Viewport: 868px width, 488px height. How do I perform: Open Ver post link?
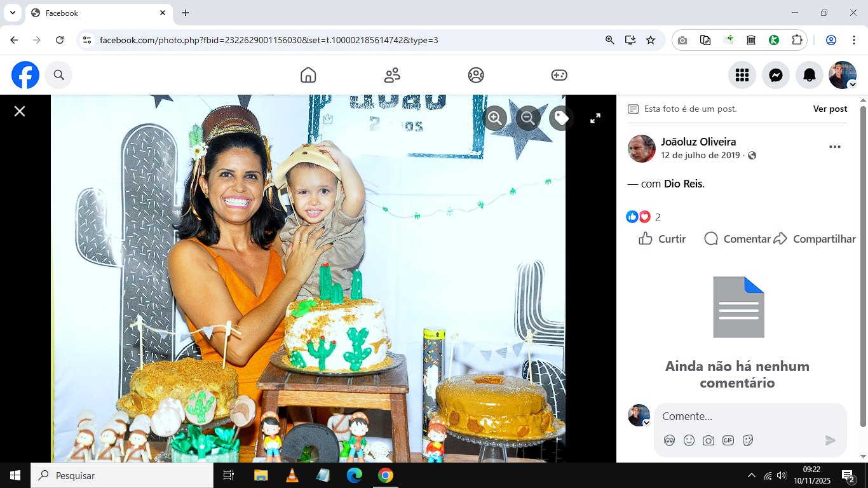[830, 109]
